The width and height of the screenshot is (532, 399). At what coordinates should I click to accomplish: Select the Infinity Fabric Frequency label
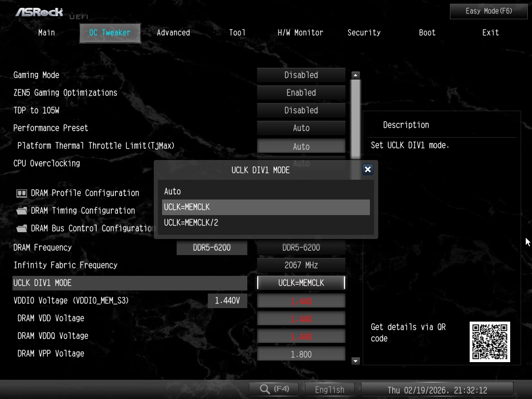point(65,265)
